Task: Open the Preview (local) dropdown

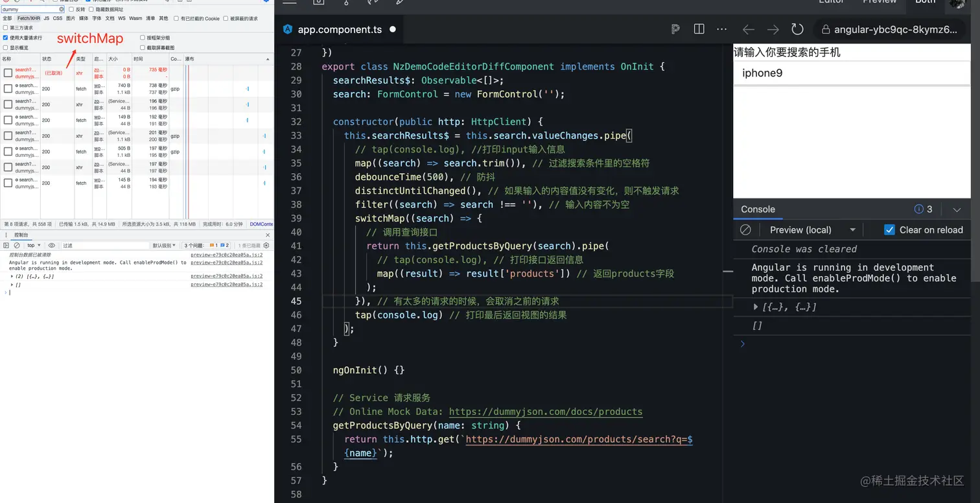Action: pyautogui.click(x=813, y=230)
